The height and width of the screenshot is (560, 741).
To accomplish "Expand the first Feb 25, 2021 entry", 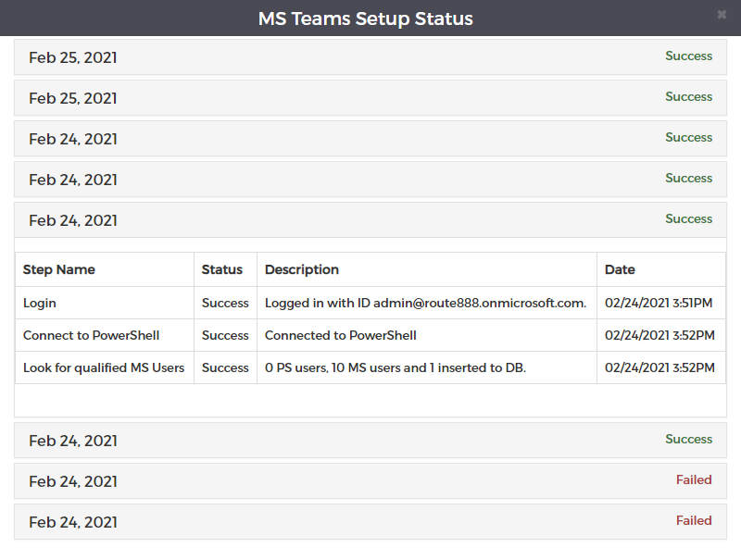I will pyautogui.click(x=370, y=57).
